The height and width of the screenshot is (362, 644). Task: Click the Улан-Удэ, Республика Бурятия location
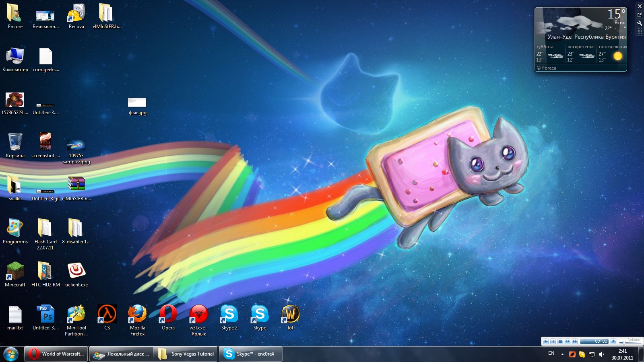[586, 37]
